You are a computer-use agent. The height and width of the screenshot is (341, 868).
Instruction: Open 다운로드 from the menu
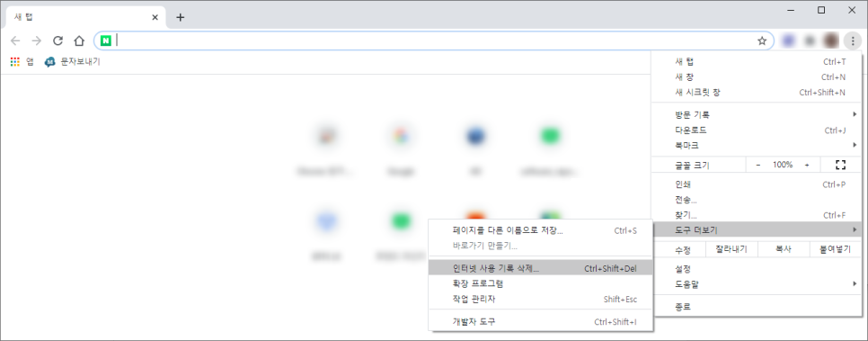[x=757, y=130]
